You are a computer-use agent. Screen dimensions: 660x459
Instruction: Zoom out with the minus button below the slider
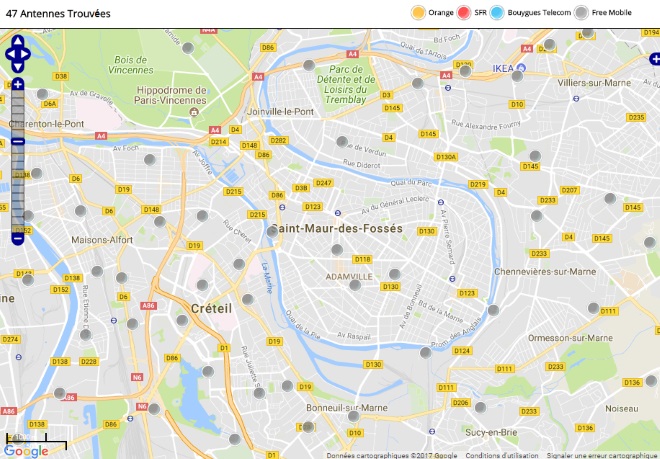[18, 239]
